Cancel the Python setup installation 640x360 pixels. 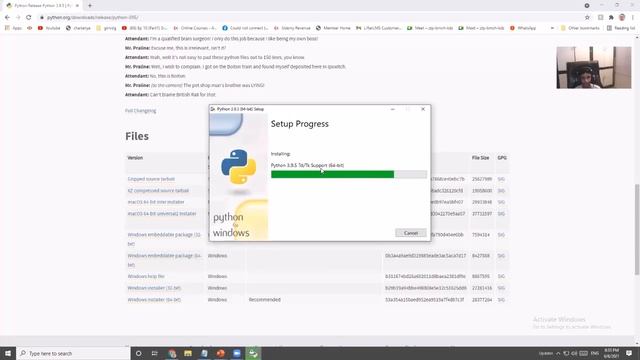(x=411, y=233)
